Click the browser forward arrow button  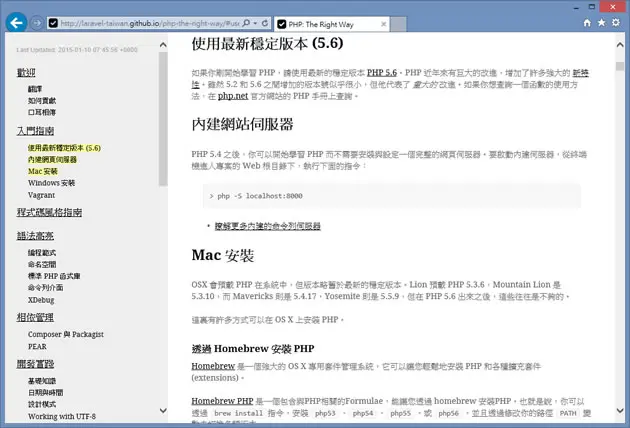coord(37,23)
